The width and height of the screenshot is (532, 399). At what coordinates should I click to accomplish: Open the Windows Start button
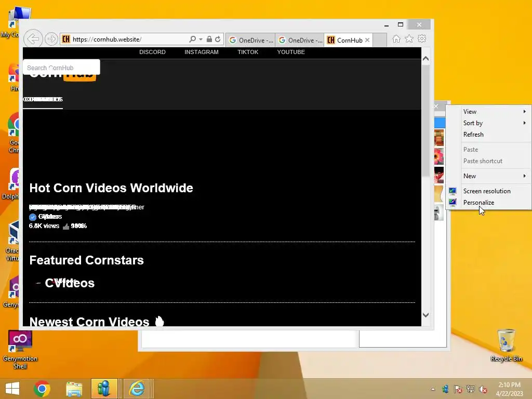click(x=12, y=389)
